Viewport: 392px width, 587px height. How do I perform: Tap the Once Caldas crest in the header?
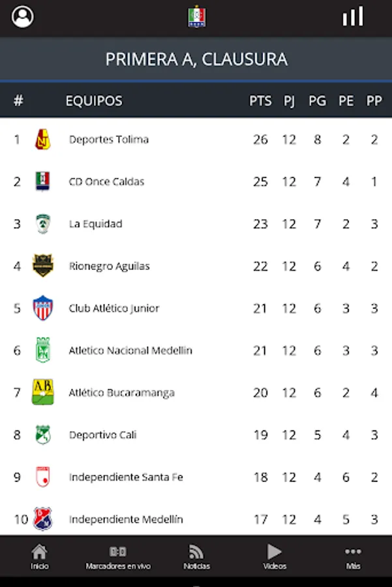(196, 17)
